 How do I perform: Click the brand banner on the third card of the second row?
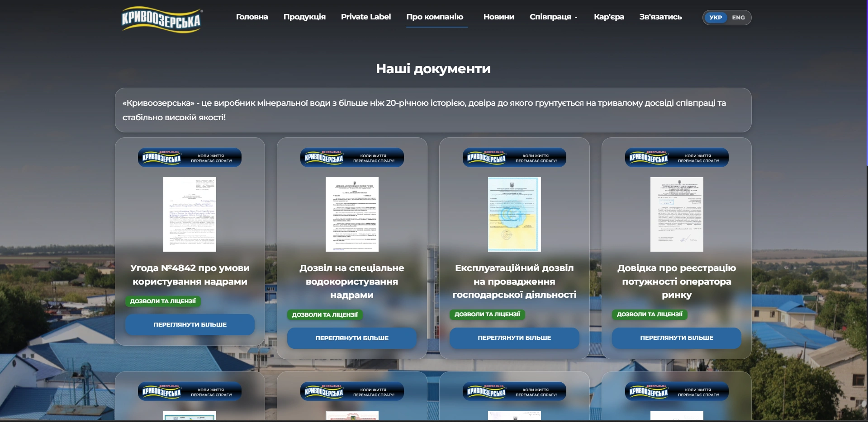[x=514, y=392]
